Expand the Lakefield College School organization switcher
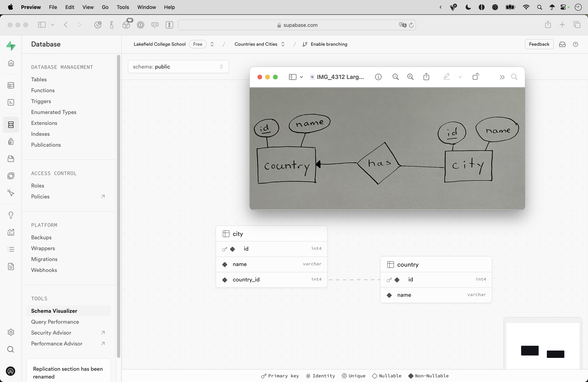Viewport: 588px width, 382px height. (x=212, y=44)
